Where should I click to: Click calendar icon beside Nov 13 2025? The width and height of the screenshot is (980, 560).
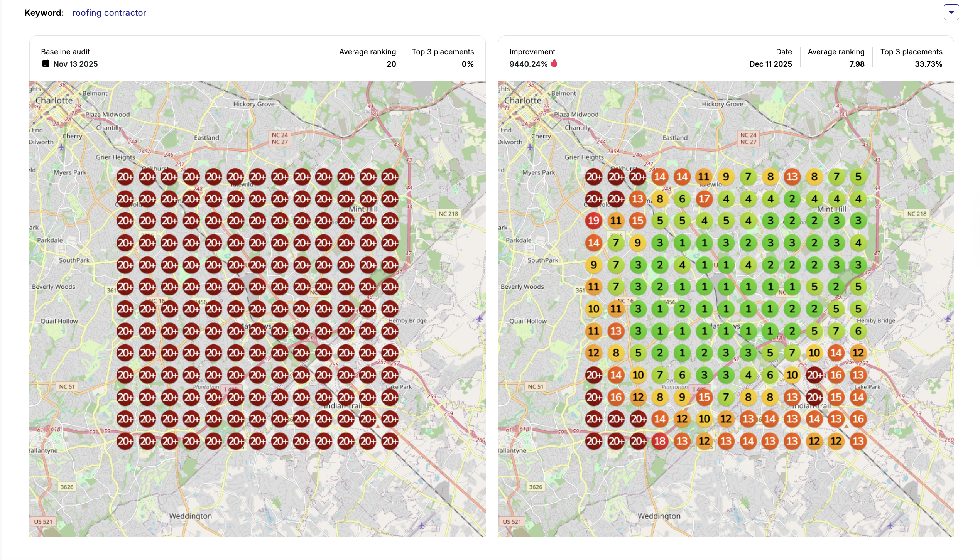click(x=46, y=64)
